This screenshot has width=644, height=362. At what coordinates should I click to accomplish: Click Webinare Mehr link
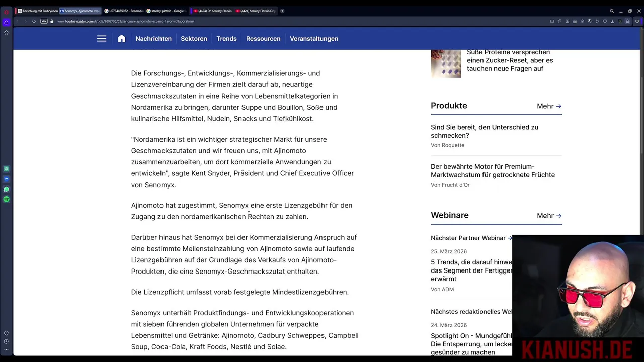click(549, 216)
